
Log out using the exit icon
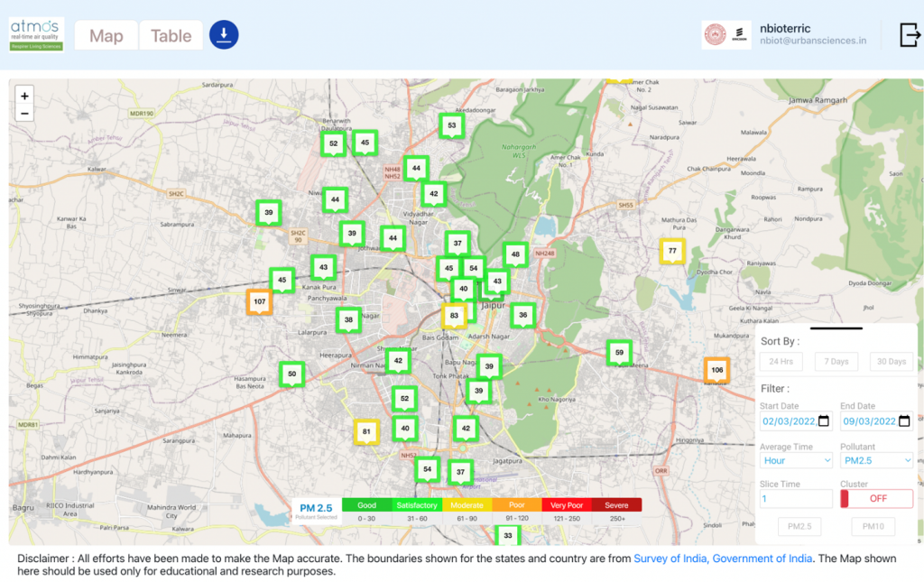point(910,34)
